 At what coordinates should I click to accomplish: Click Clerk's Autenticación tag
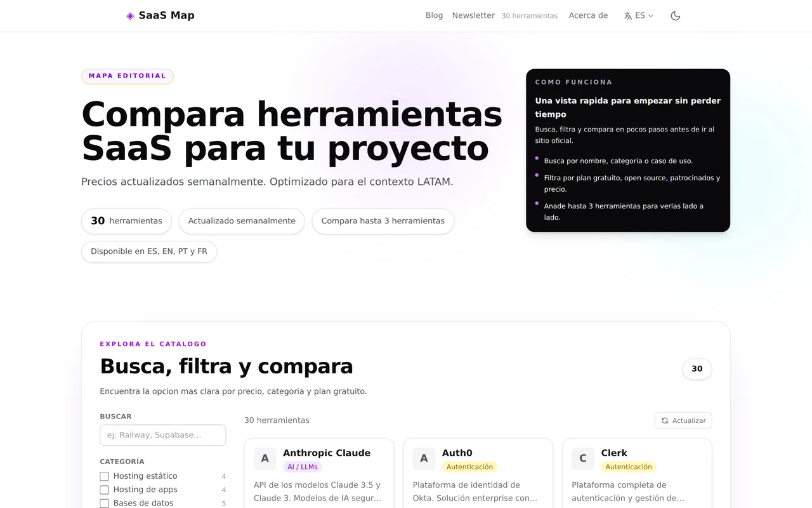point(629,467)
